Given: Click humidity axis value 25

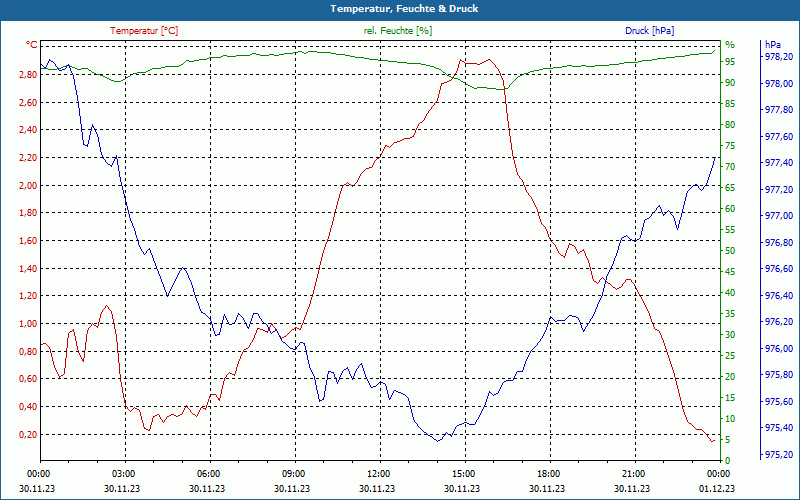Looking at the screenshot, I should [730, 356].
